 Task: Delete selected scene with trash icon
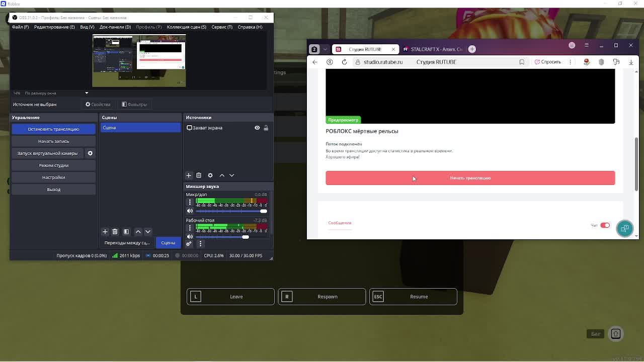(x=115, y=231)
